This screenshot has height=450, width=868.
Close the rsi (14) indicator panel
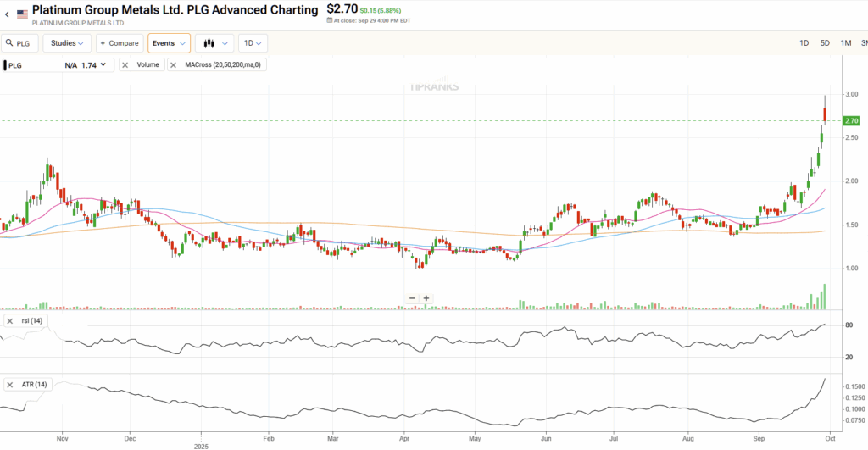tap(10, 320)
